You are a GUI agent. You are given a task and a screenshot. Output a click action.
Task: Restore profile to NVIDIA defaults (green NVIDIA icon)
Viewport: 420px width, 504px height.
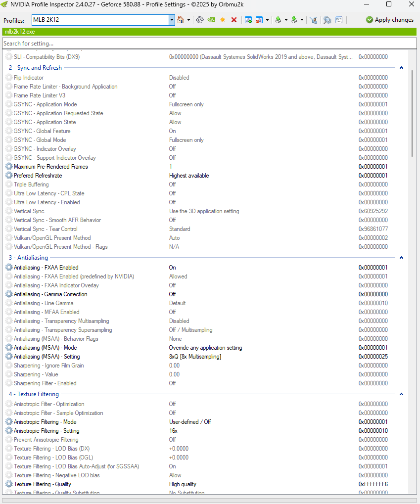211,20
